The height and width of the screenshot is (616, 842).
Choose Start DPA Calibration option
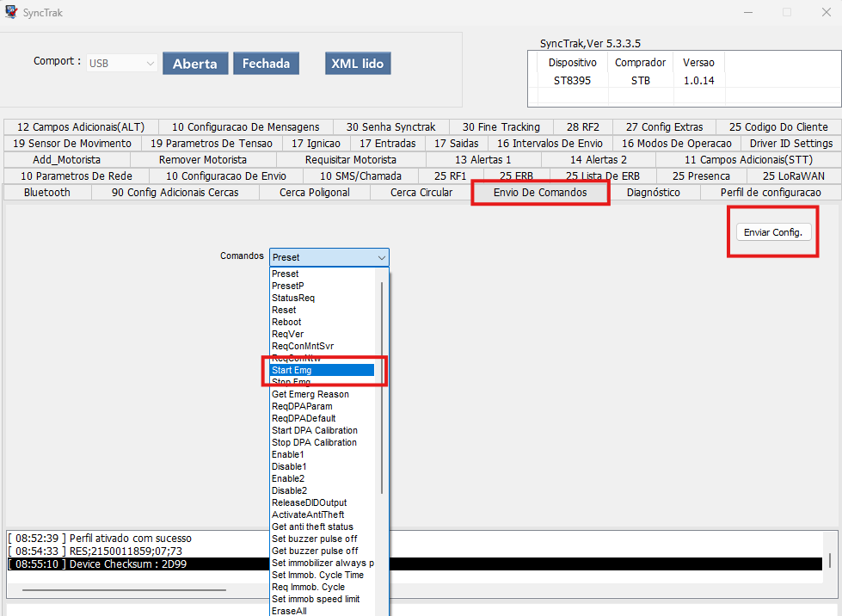pyautogui.click(x=323, y=431)
